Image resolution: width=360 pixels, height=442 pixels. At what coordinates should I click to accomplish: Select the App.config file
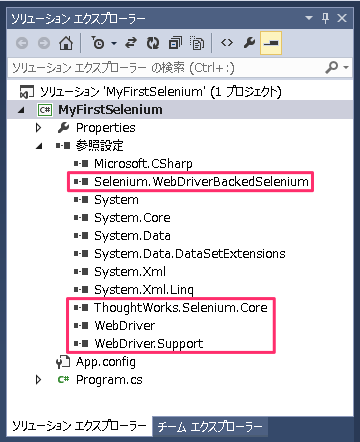106,362
